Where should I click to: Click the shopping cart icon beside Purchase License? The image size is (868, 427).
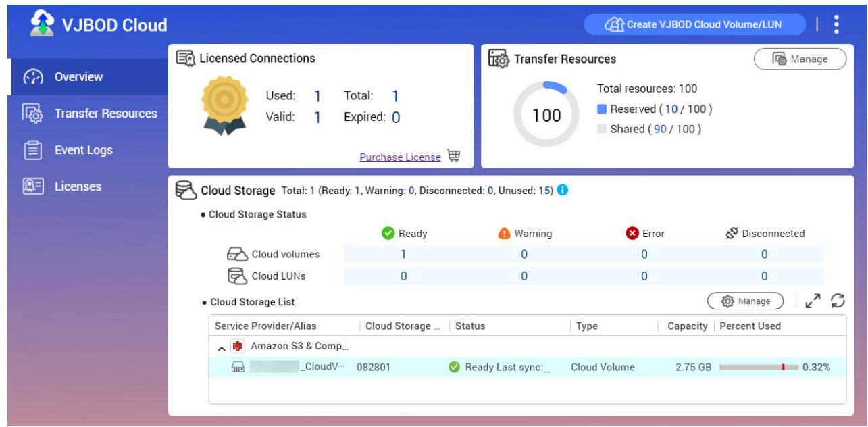click(x=454, y=156)
